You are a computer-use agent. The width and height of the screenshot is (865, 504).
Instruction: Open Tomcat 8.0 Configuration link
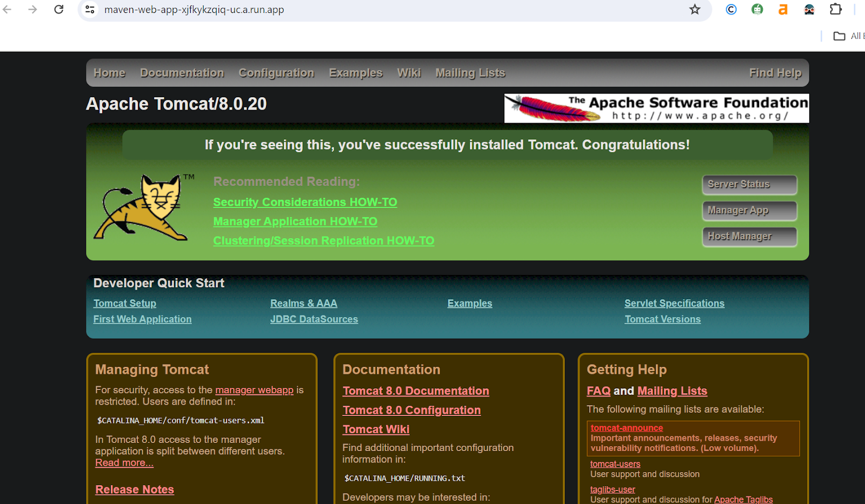[x=411, y=411]
